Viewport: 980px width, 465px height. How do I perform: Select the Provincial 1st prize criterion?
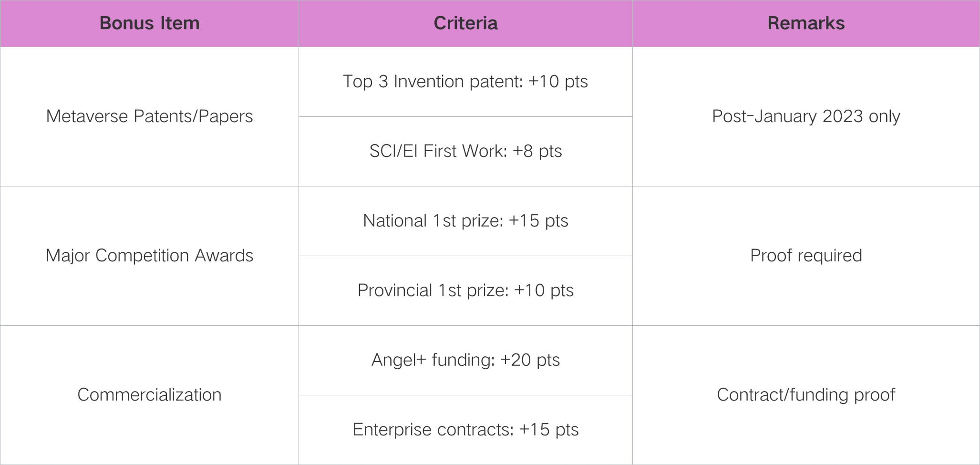pos(465,290)
